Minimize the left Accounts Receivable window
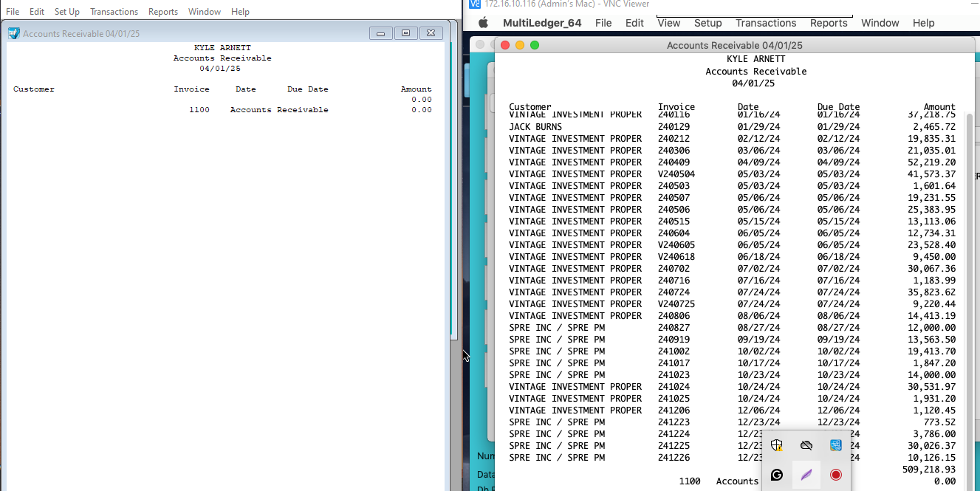 pos(380,33)
